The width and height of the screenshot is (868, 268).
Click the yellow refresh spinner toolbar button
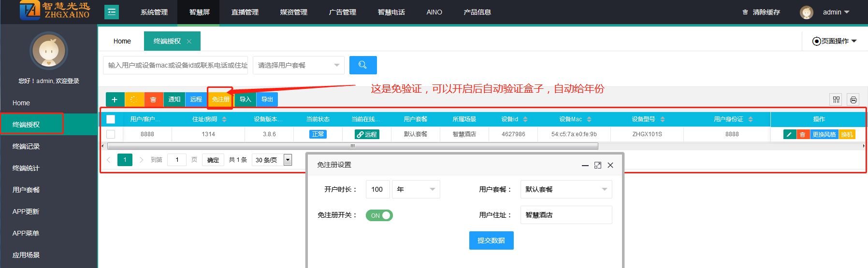pyautogui.click(x=134, y=99)
